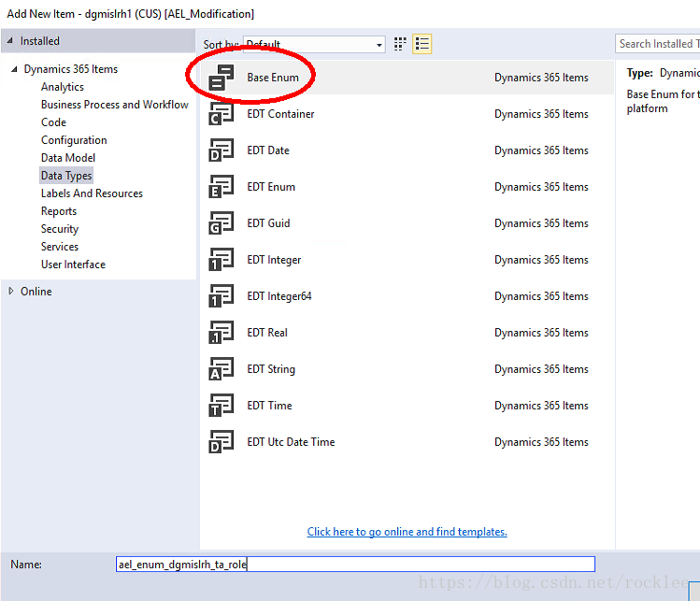
Task: Click Dynamics 365 Items in EDT Real row
Action: 541,333
